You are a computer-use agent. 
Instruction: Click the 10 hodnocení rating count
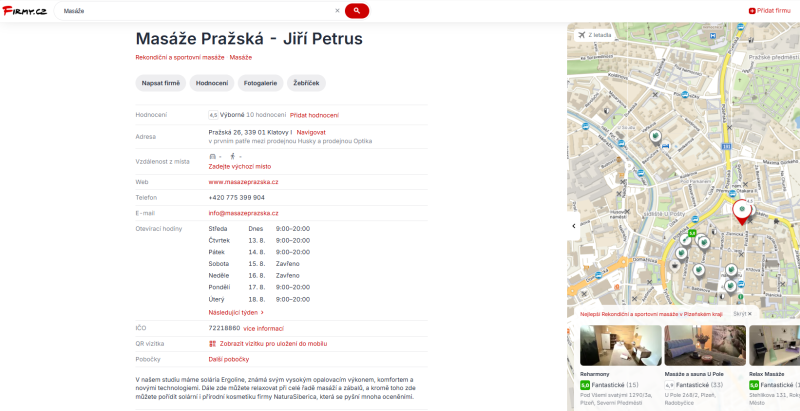click(266, 115)
